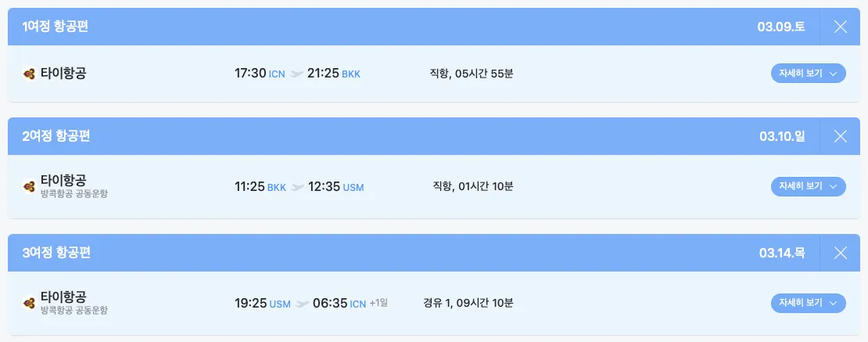The height and width of the screenshot is (342, 868).
Task: Remove the 1여정 항공편 with its X icon
Action: [841, 27]
